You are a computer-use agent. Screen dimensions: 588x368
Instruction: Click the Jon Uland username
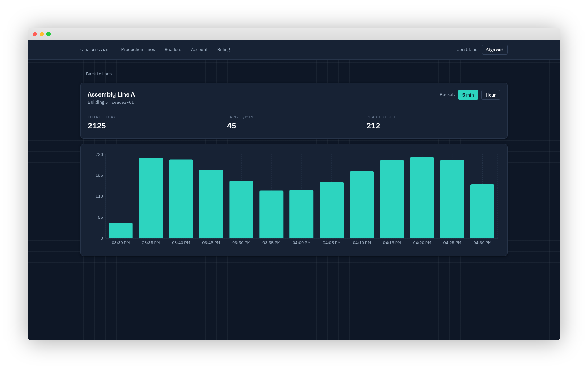click(x=467, y=50)
